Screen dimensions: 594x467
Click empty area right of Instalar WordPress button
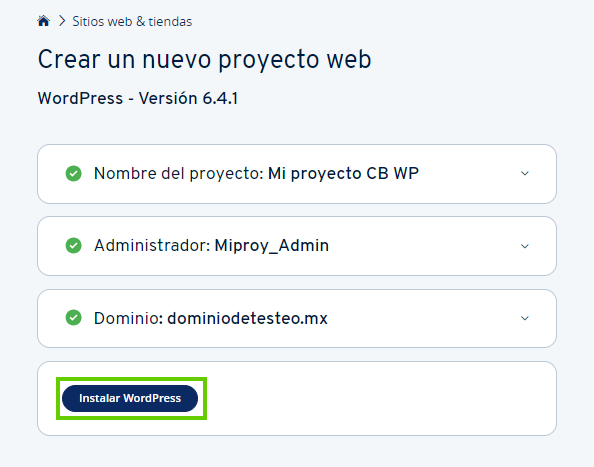tap(379, 398)
